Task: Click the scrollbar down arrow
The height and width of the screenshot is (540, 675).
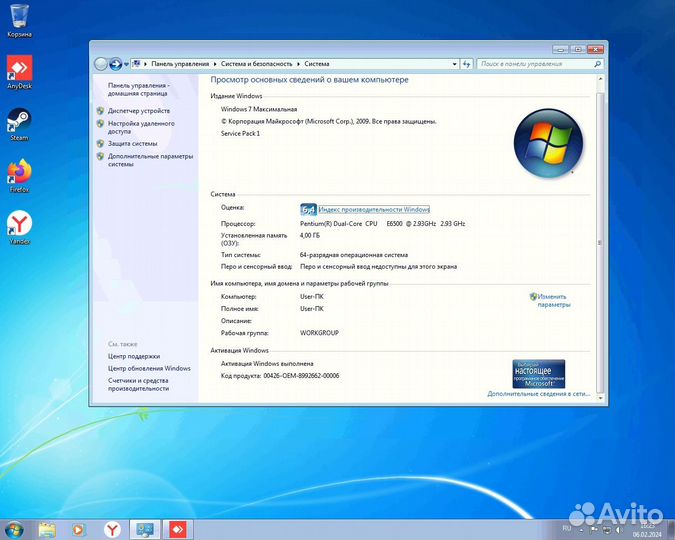Action: (x=600, y=398)
